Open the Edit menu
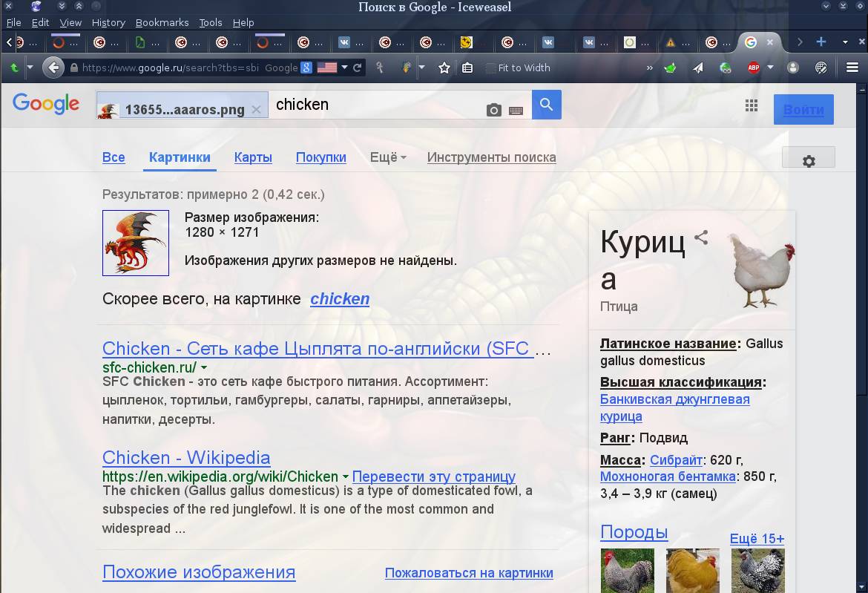Viewport: 868px width, 593px height. point(40,23)
